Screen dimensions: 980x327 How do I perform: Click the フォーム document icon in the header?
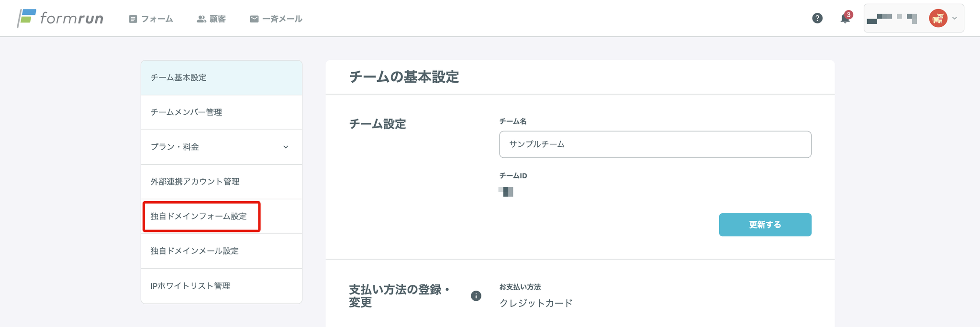(x=133, y=19)
